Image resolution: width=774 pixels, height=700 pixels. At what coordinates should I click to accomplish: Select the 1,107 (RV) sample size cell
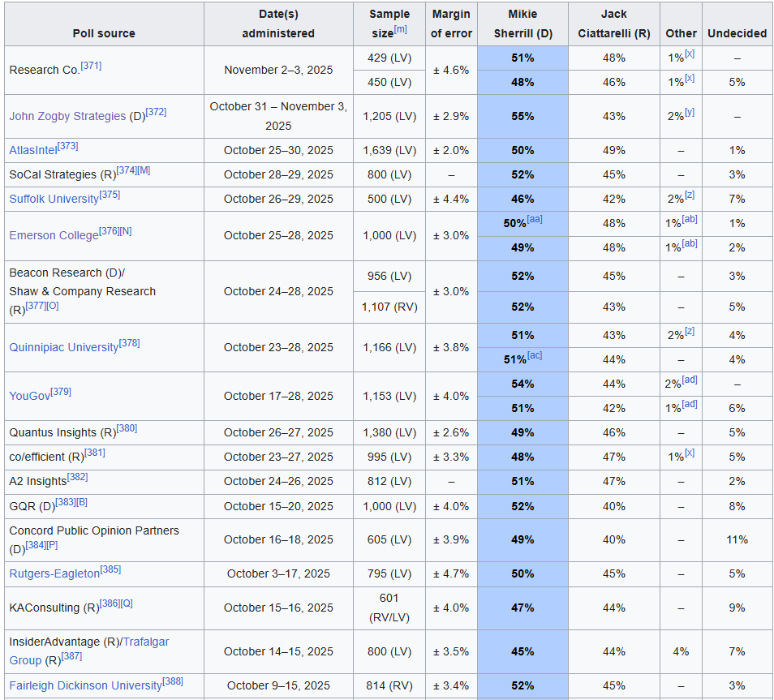389,307
